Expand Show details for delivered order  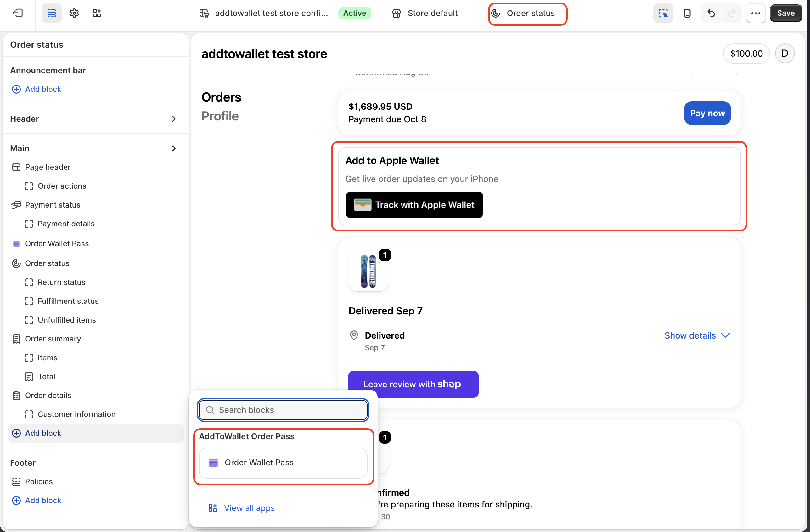[x=697, y=336]
